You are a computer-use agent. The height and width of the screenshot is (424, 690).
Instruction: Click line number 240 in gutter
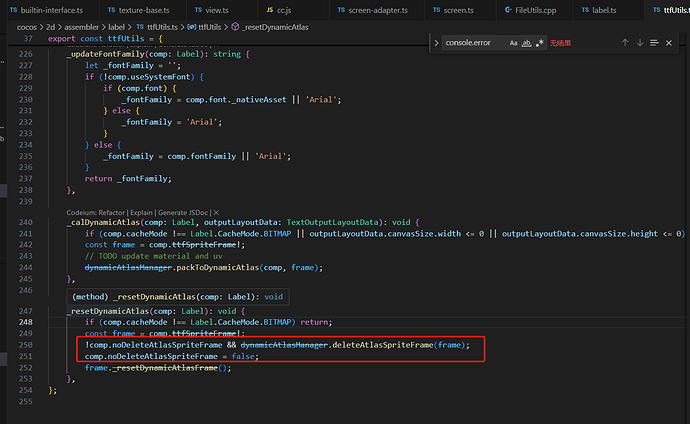[x=26, y=222]
